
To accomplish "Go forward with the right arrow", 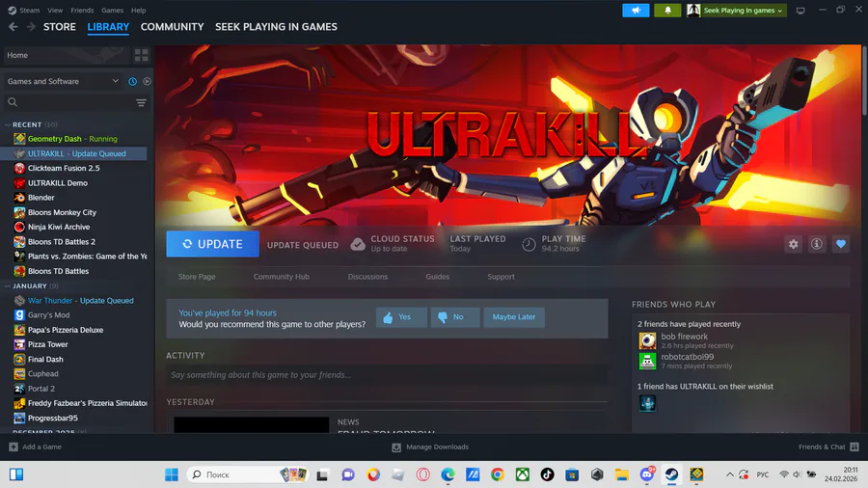I will coord(31,27).
